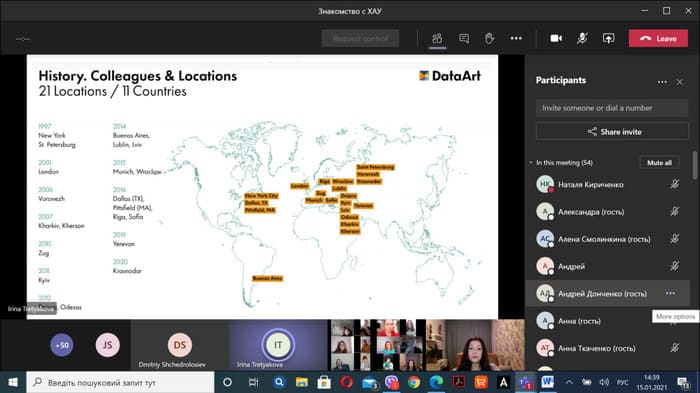Click the Windows Start button

point(13,382)
